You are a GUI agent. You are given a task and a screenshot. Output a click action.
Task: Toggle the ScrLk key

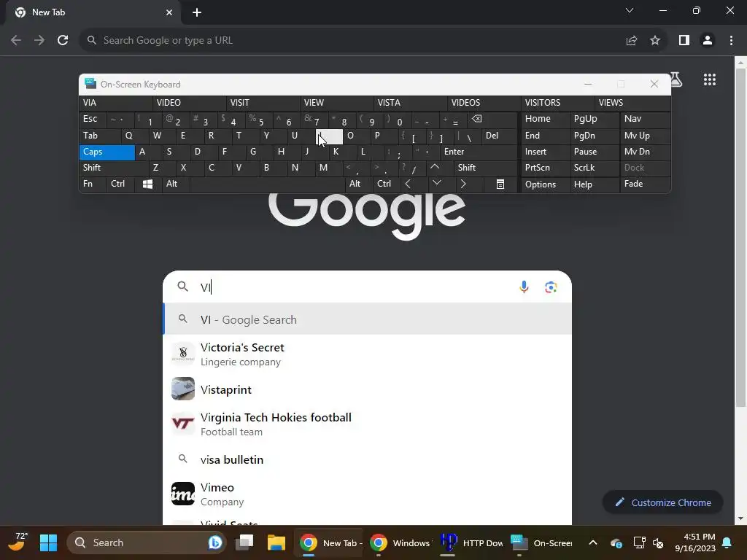[x=595, y=168]
